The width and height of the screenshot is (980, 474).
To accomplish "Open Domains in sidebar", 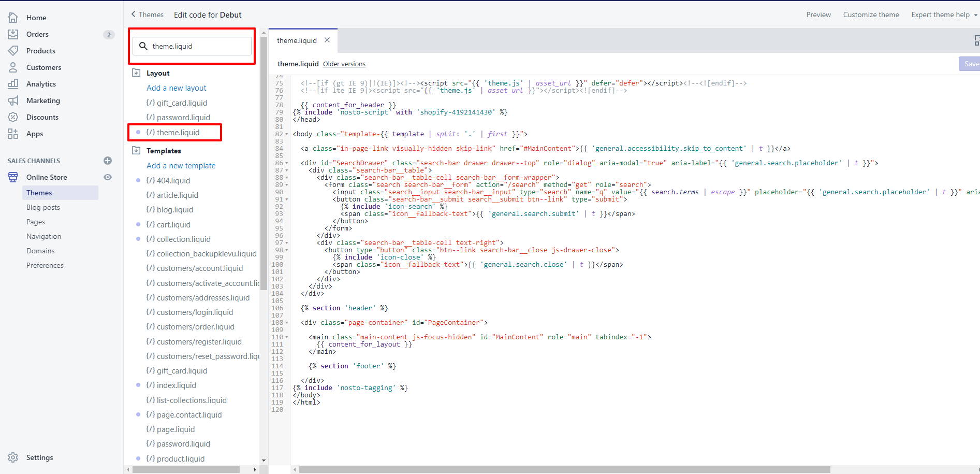I will pos(40,251).
